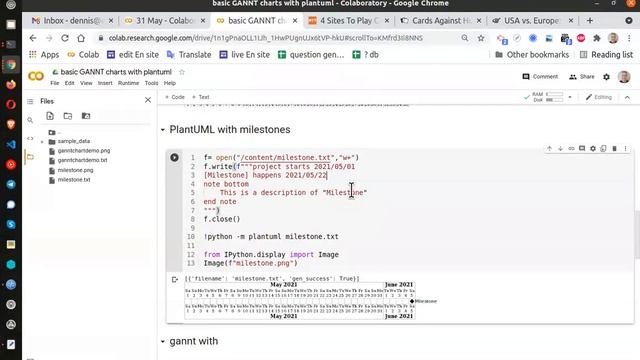Screen dimensions: 640x360
Task: Click the Chrome extensions puzzle icon
Action: (597, 38)
